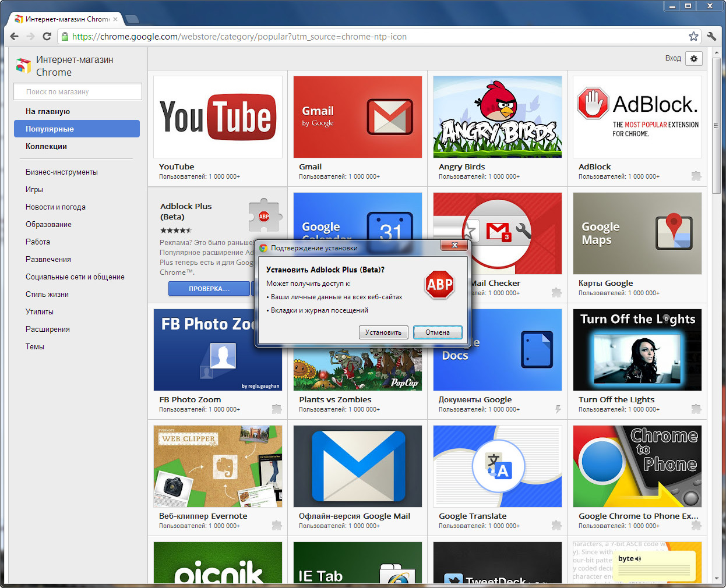Close the Chrome web store tab
The width and height of the screenshot is (726, 588).
point(115,19)
